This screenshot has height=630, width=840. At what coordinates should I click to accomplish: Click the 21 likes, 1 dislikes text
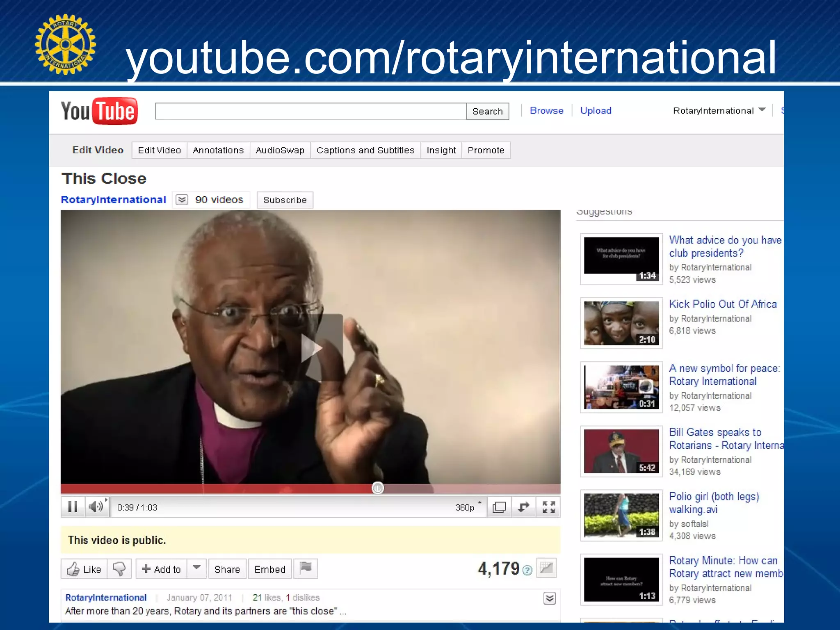pyautogui.click(x=286, y=597)
